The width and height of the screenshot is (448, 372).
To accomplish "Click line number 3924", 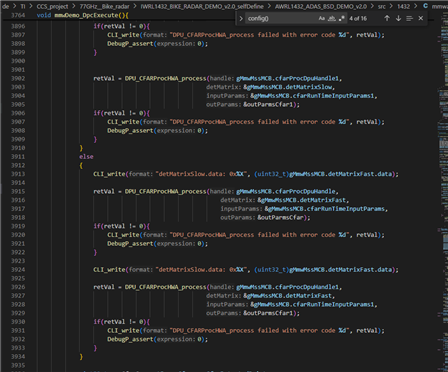I will point(18,270).
